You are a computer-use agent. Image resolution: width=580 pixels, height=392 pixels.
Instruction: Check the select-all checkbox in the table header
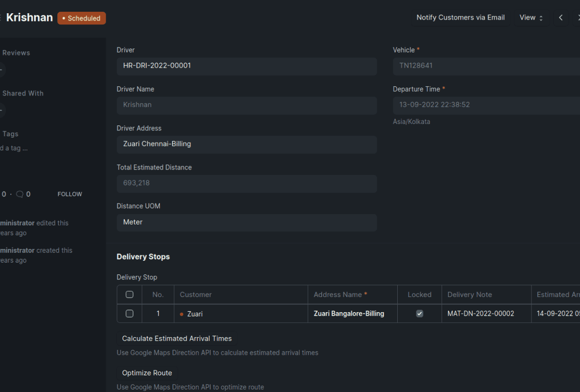click(x=129, y=294)
